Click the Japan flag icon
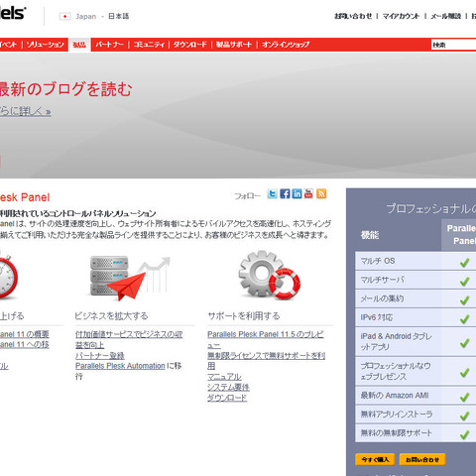The width and height of the screenshot is (476, 476). [64, 16]
